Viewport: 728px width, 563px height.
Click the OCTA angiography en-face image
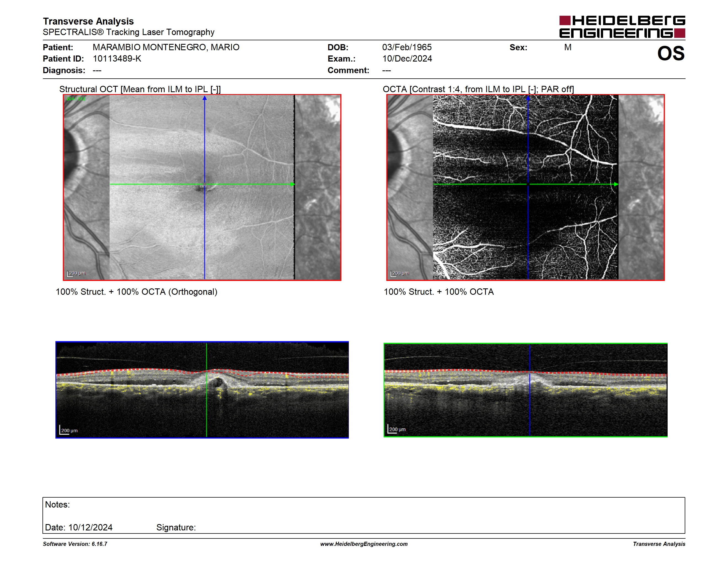(525, 187)
